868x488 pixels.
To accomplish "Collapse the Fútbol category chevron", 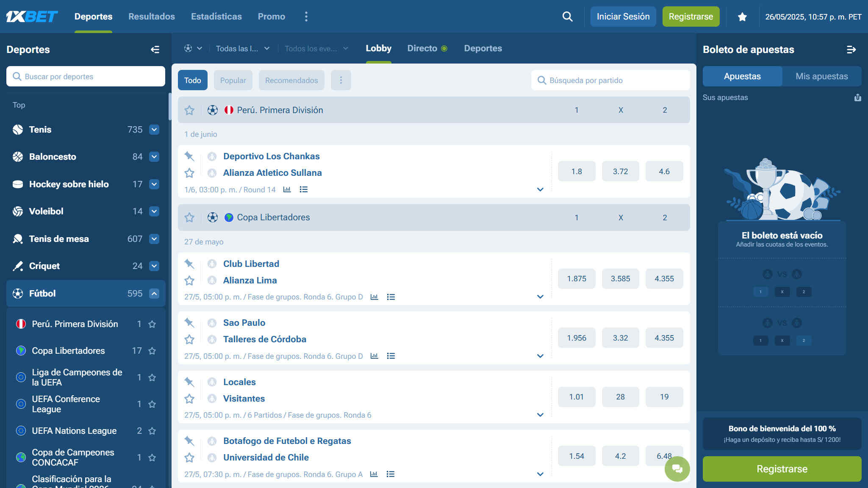I will pos(154,294).
